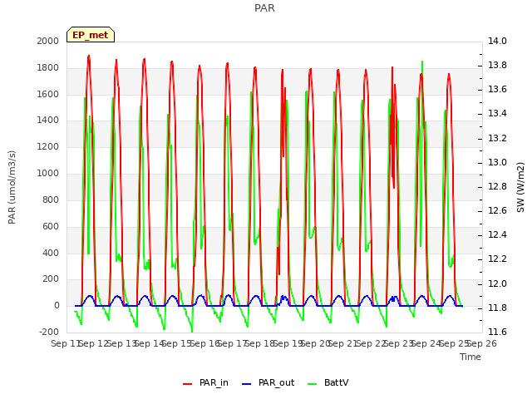
Task: Click the red PAR_in legend swatch
Action: coord(187,384)
